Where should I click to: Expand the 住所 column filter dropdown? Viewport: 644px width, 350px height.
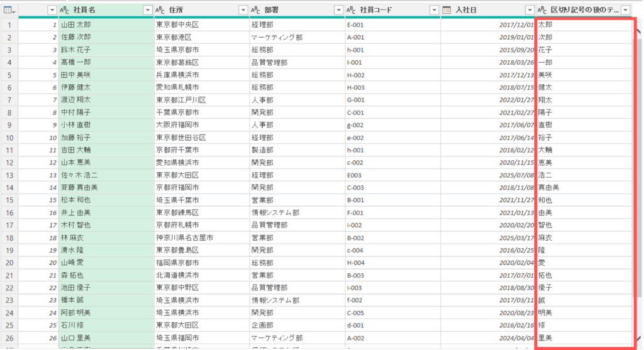[243, 10]
